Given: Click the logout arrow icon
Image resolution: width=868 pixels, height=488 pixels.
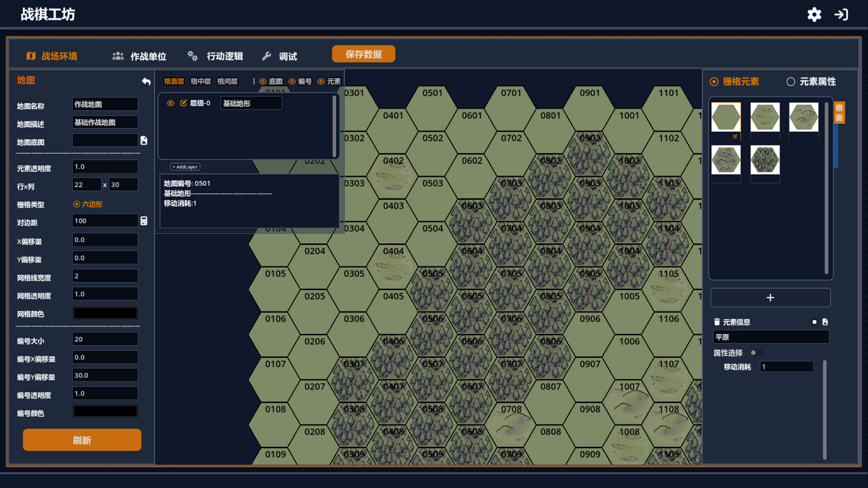Looking at the screenshot, I should pos(841,14).
